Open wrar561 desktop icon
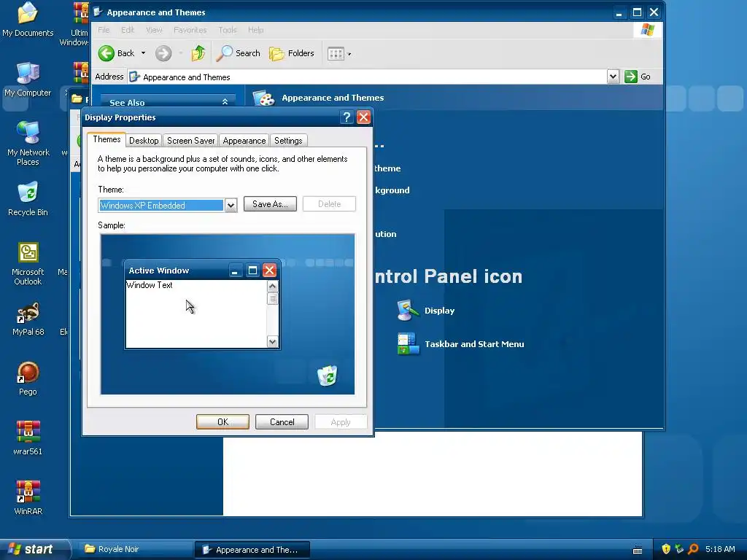The height and width of the screenshot is (560, 747). [28, 438]
